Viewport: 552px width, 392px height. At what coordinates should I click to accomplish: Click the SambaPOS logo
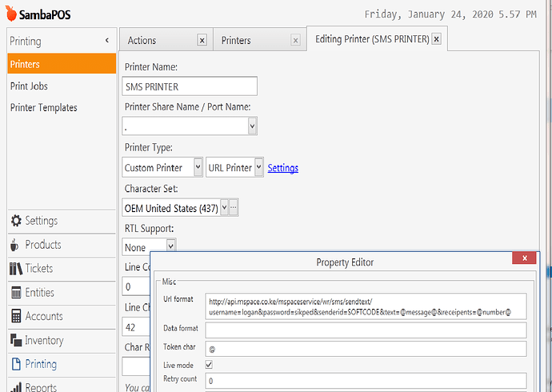click(38, 14)
